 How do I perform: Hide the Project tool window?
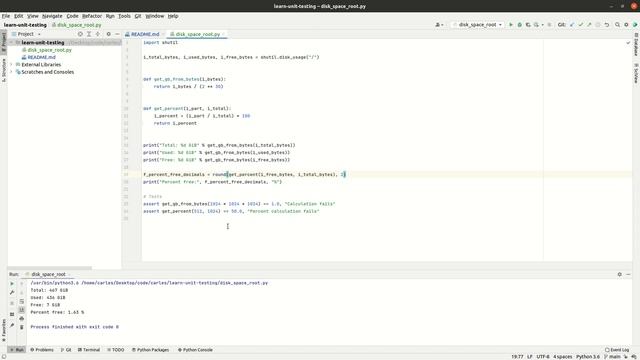tap(117, 34)
